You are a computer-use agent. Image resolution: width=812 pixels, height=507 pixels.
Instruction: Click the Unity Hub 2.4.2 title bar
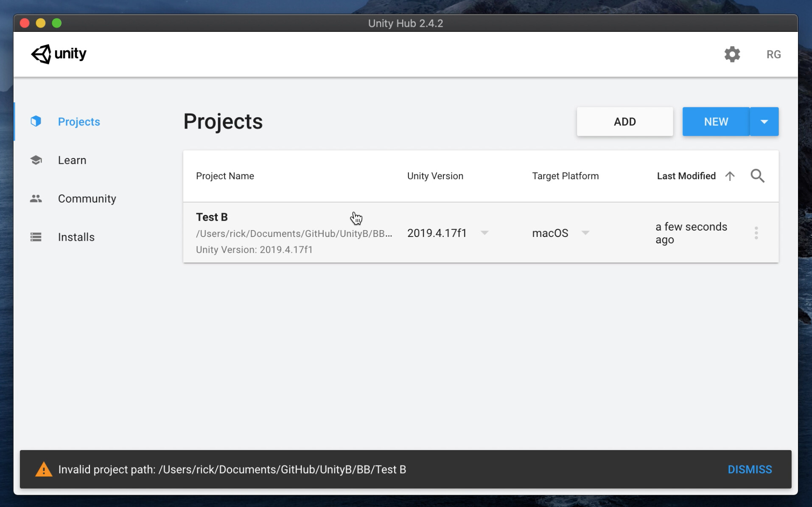click(406, 23)
